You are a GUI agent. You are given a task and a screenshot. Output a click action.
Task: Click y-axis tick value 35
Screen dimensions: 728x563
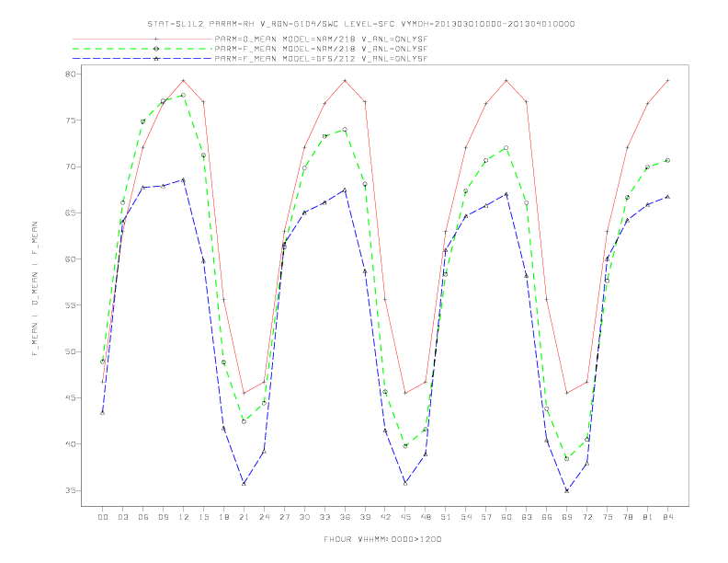70,490
